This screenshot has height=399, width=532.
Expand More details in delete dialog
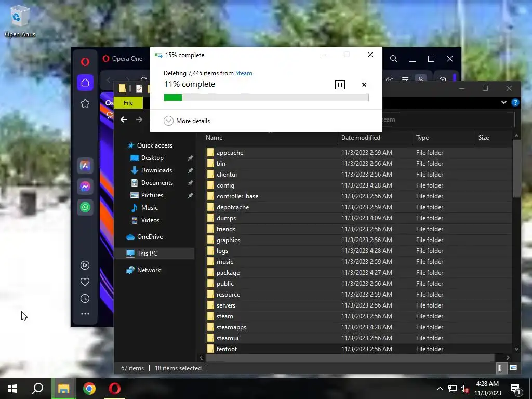[187, 121]
